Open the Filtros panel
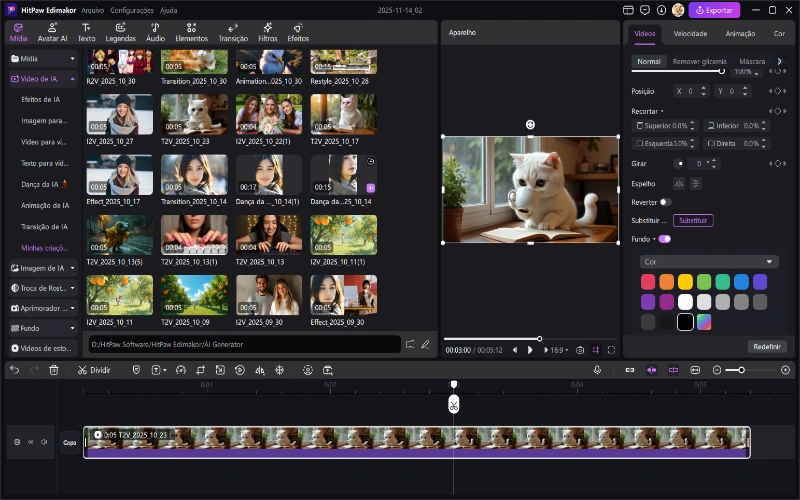The image size is (800, 500). (268, 30)
